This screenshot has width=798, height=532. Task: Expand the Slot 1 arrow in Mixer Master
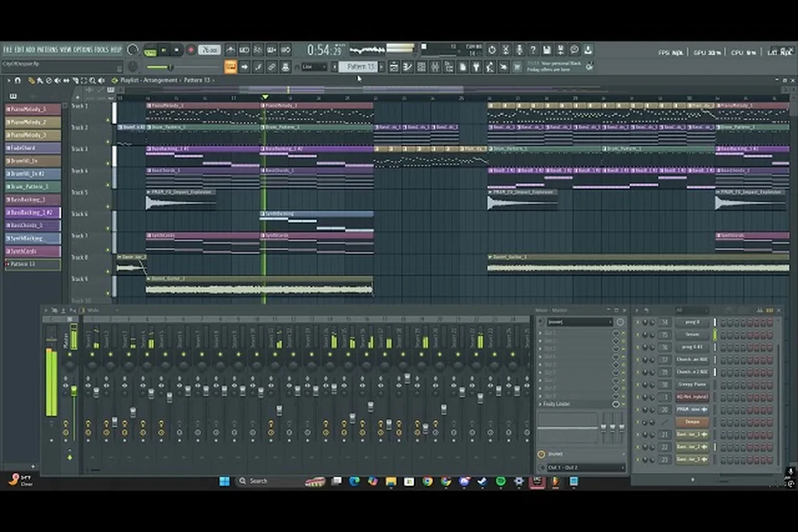pos(540,333)
